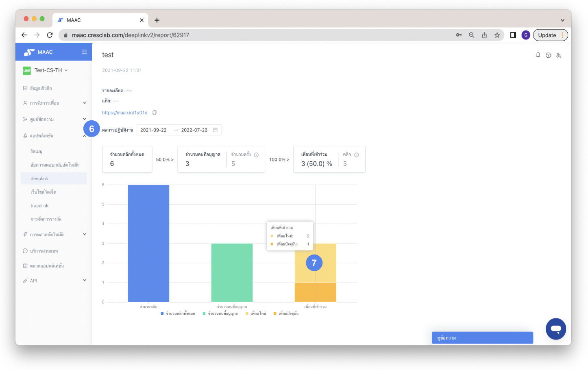Image resolution: width=588 pixels, height=370 pixels.
Task: Click the info icon beside คลิก
Action: coord(357,155)
